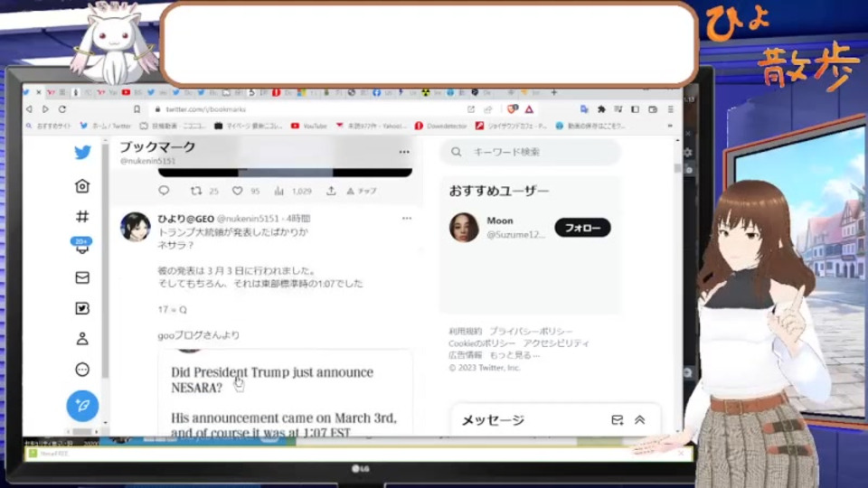Open the Messages envelope icon in sidebar
Screen dimensions: 868x488
[x=82, y=277]
